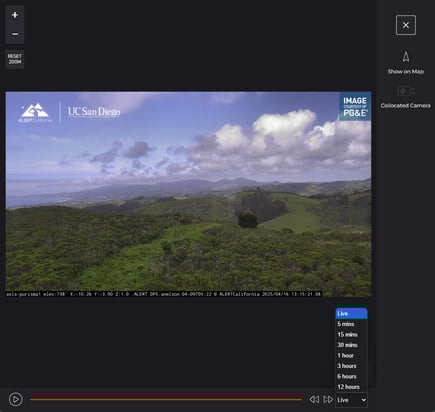Click the timeline progress bar
435x412 pixels.
pos(167,397)
